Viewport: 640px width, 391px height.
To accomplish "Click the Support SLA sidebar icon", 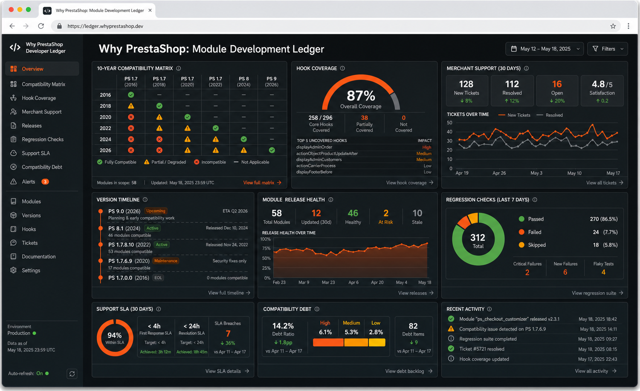I will [13, 153].
